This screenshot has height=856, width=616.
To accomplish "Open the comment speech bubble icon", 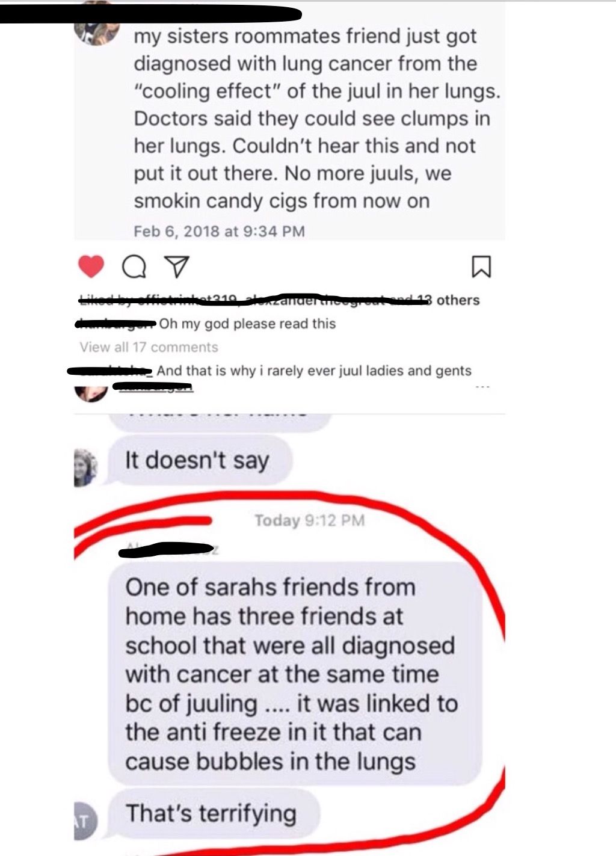I will [x=134, y=267].
